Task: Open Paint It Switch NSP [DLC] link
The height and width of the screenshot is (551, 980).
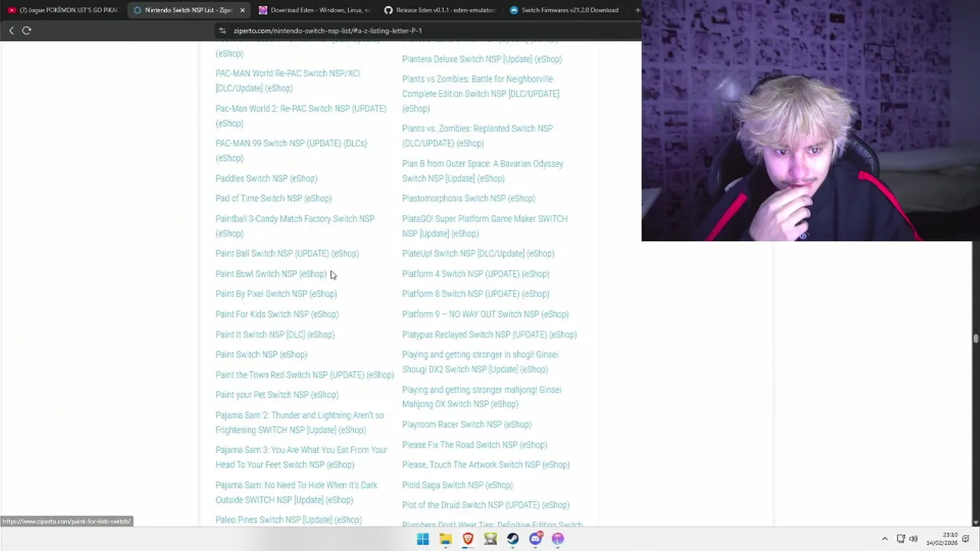Action: [x=275, y=334]
